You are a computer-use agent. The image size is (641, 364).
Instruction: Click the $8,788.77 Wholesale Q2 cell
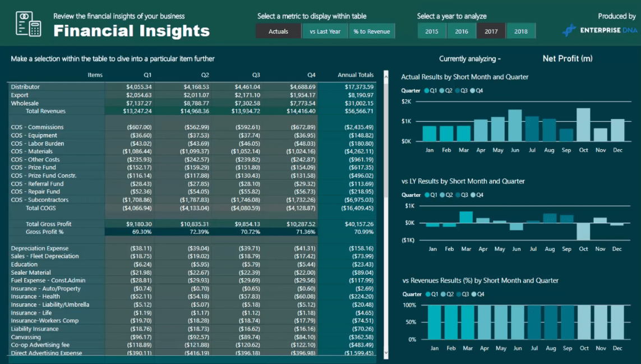click(196, 103)
